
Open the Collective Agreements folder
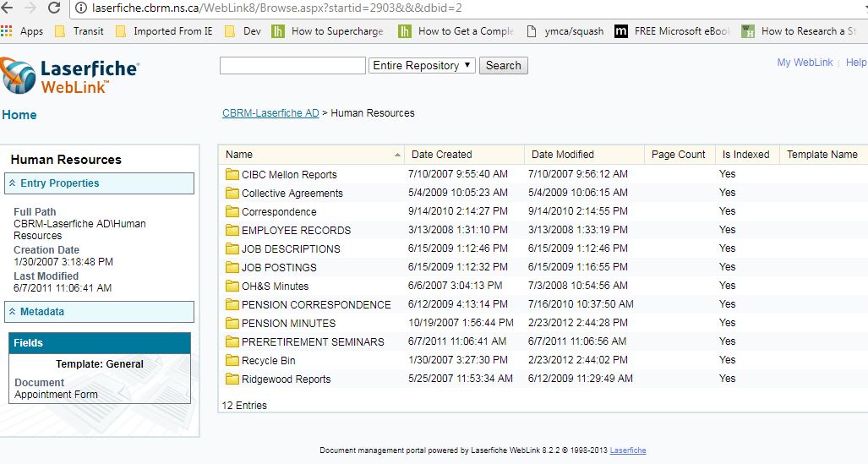(292, 194)
